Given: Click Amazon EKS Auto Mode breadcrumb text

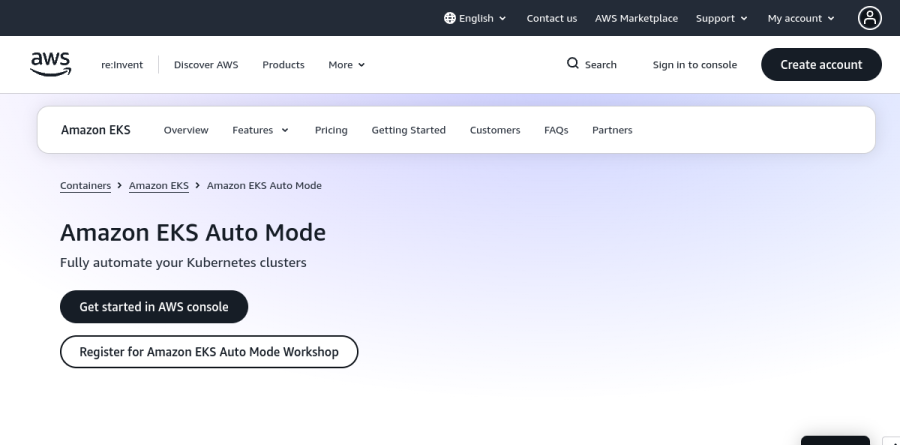Looking at the screenshot, I should point(264,185).
